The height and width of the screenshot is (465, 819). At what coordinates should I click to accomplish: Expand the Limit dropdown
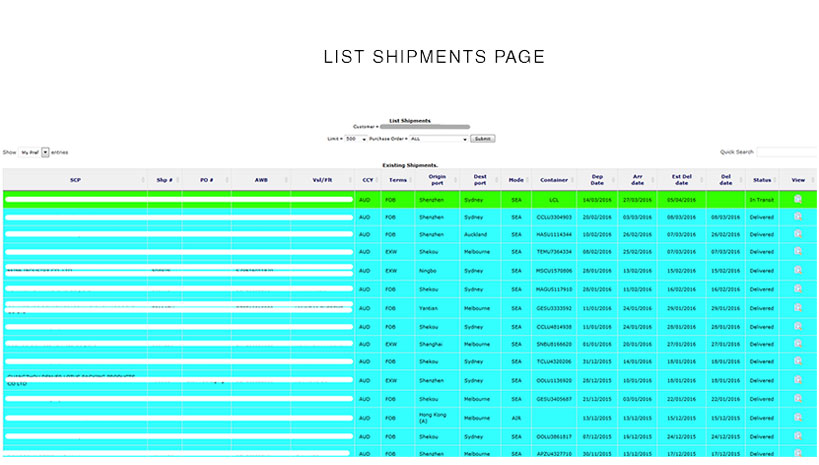[350, 139]
